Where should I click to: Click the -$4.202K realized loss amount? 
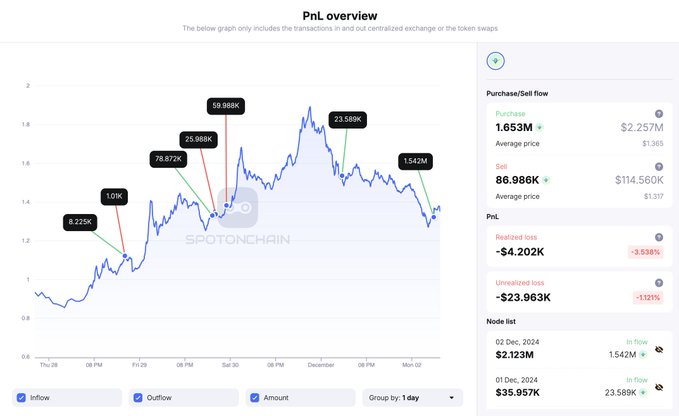pos(520,252)
